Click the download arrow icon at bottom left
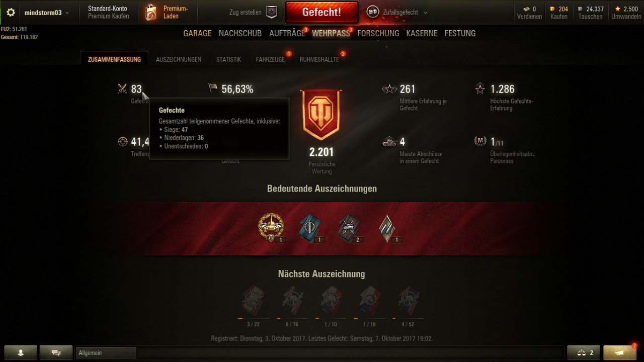The image size is (644, 362). [21, 352]
